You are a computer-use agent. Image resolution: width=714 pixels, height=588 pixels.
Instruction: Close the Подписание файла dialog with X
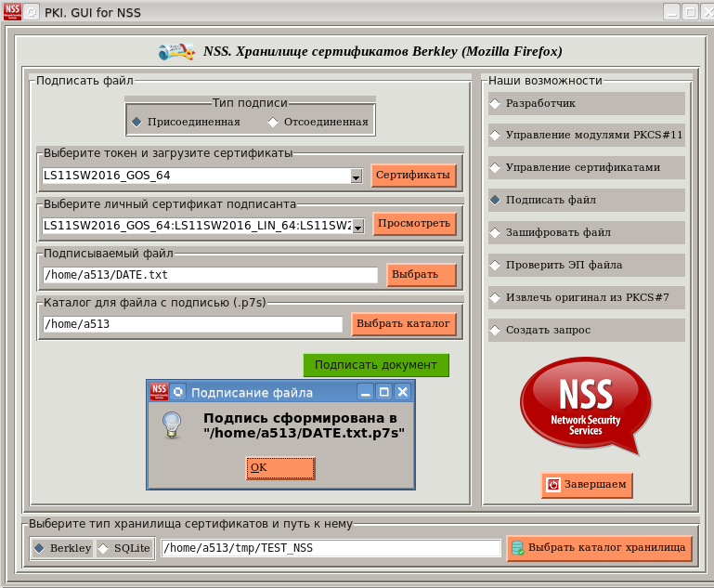coord(403,392)
